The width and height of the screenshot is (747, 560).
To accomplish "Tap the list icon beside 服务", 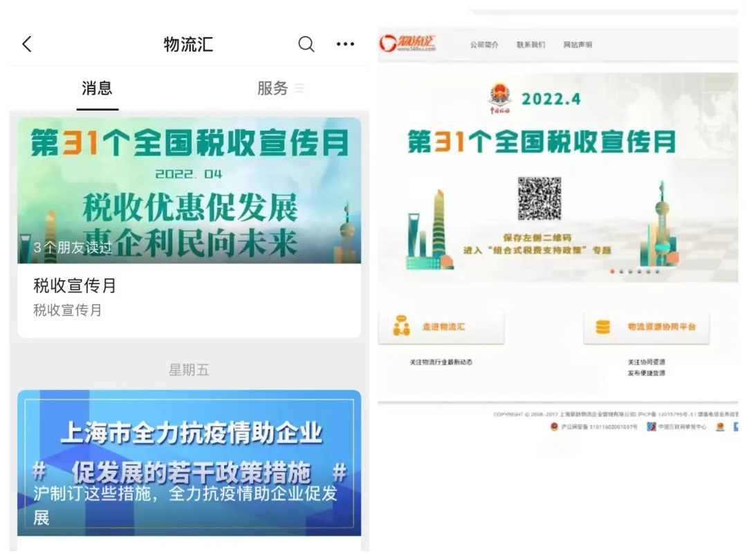I will 299,88.
